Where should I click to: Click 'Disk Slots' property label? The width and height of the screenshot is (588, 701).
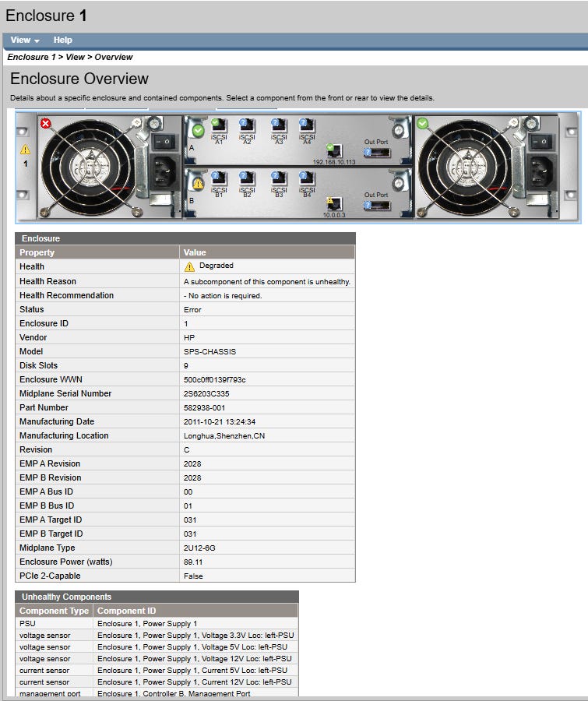pyautogui.click(x=38, y=365)
